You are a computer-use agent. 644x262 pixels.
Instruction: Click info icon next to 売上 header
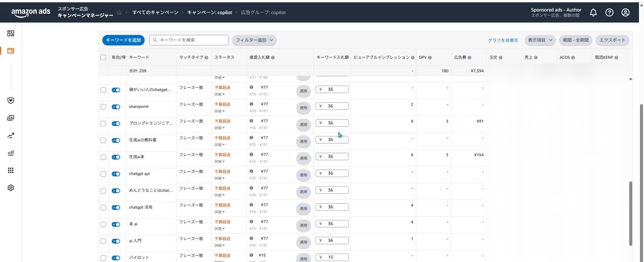click(535, 58)
